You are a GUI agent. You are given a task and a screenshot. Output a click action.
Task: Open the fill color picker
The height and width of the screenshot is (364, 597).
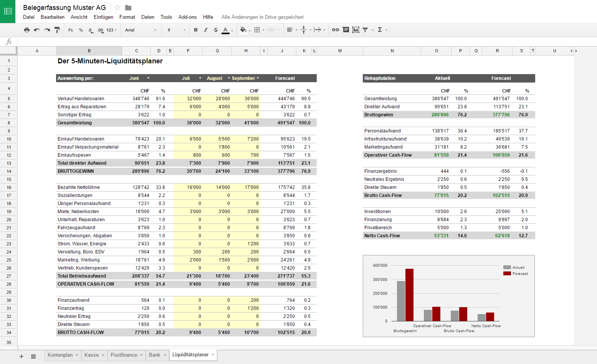click(243, 30)
